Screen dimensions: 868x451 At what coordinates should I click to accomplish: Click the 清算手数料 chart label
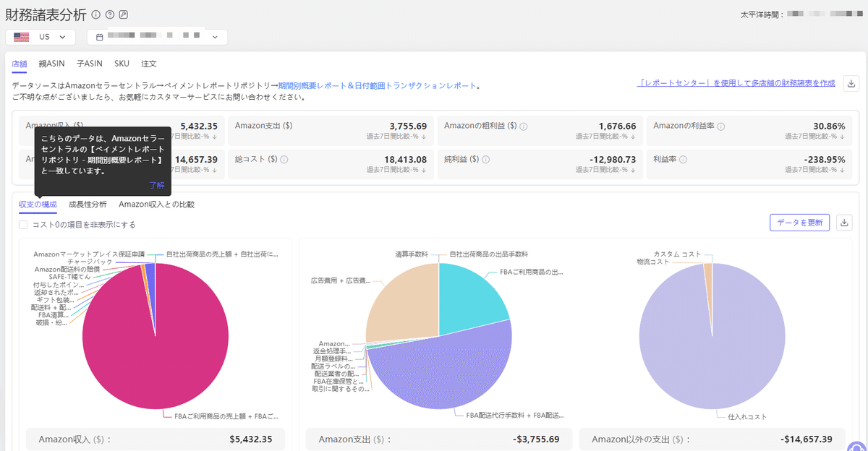click(x=411, y=254)
